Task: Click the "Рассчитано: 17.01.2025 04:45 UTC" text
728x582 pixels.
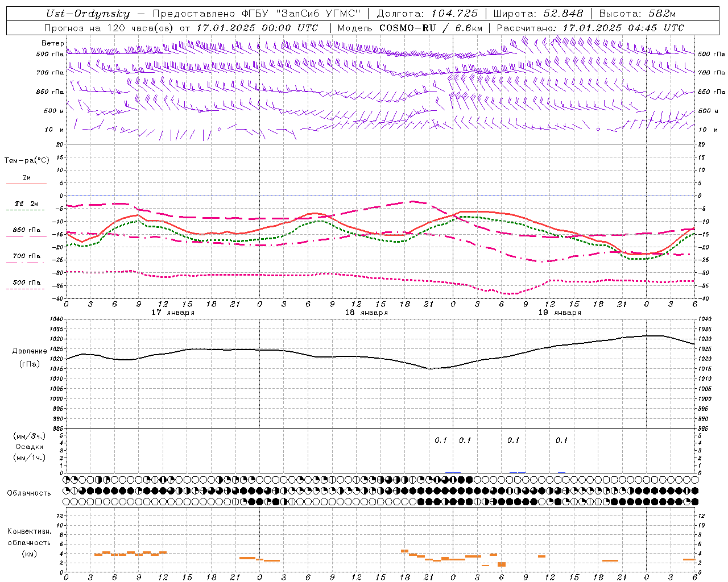Action: (590, 28)
